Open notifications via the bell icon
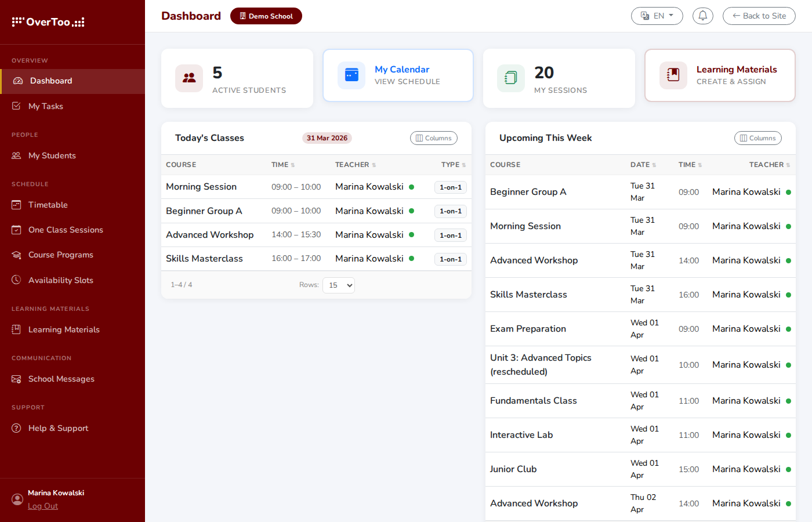This screenshot has width=812, height=522. [702, 16]
